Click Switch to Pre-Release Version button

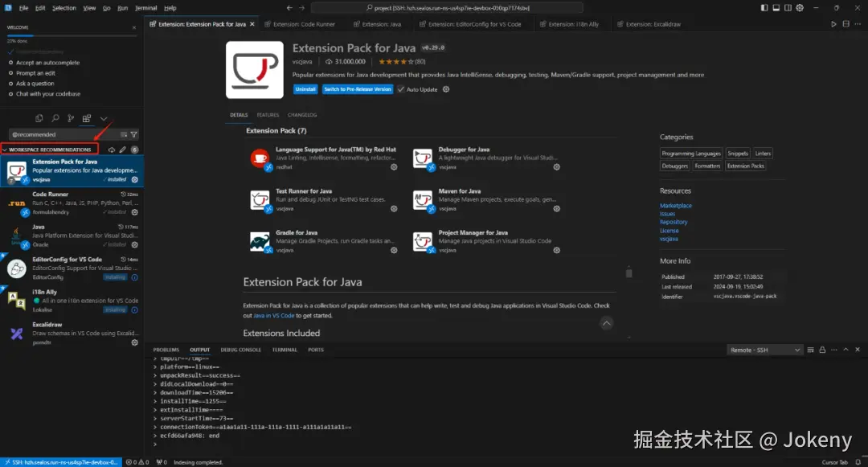tap(358, 89)
